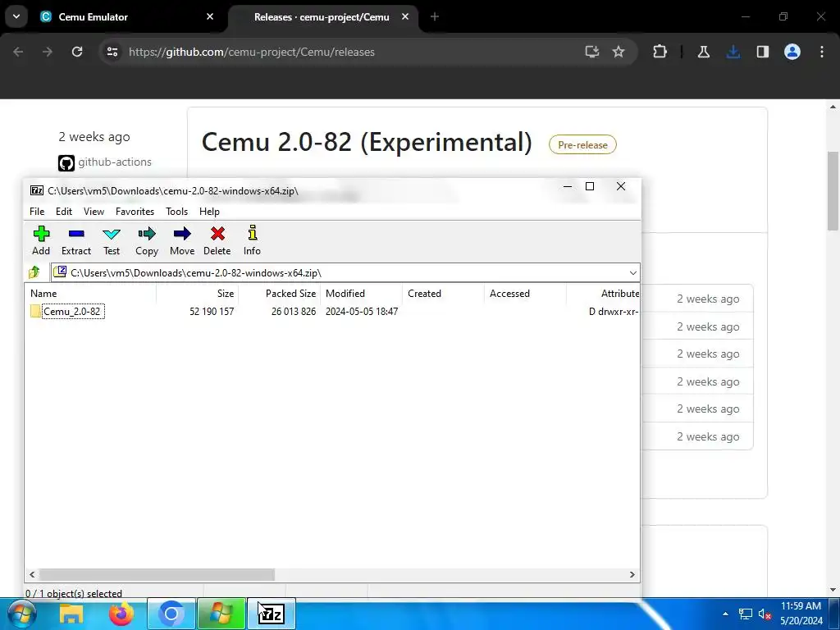Open the Help menu in 7-Zip
This screenshot has height=630, width=840.
pos(209,212)
